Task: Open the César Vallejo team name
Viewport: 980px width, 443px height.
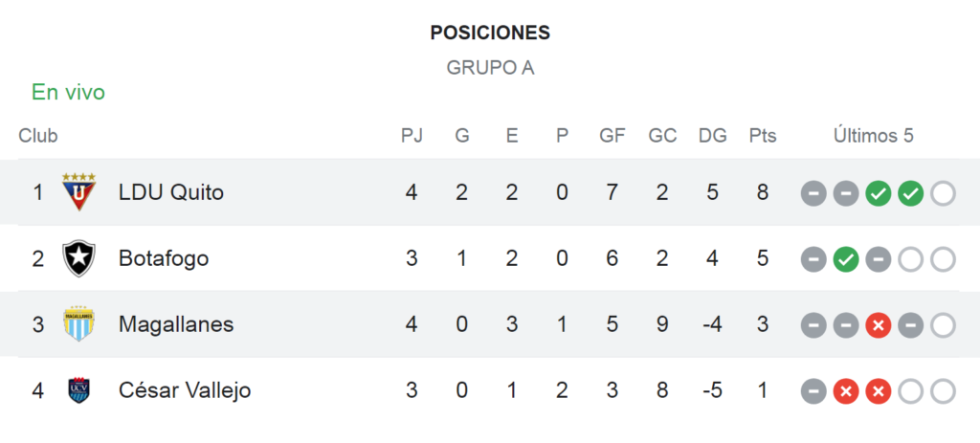Action: tap(185, 390)
